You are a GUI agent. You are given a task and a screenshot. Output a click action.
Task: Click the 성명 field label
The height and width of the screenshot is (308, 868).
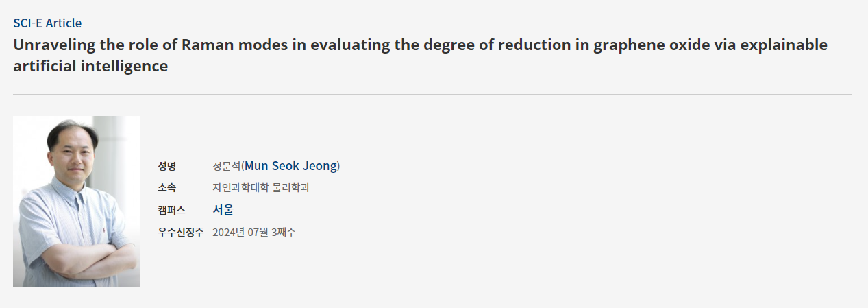[167, 166]
